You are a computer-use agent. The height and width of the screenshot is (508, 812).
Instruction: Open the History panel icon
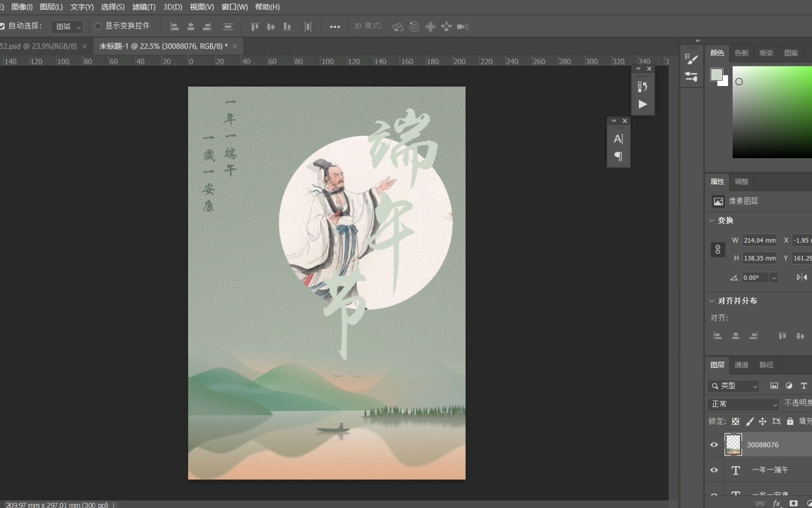[x=642, y=87]
